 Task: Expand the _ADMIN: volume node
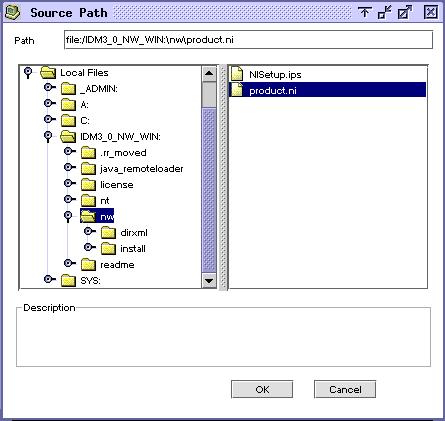[50, 87]
